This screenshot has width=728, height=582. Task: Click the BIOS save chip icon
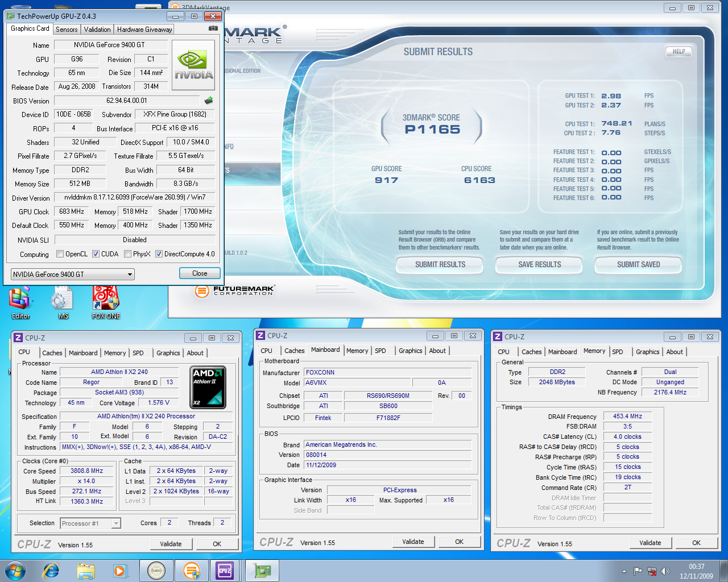[209, 101]
